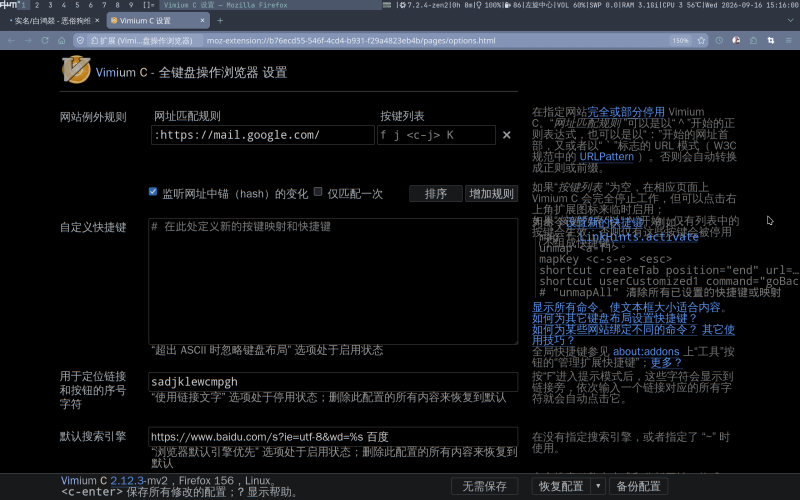Viewport: 800px width, 500px height.
Task: Switch to workspace tag 2
Action: (37, 5)
